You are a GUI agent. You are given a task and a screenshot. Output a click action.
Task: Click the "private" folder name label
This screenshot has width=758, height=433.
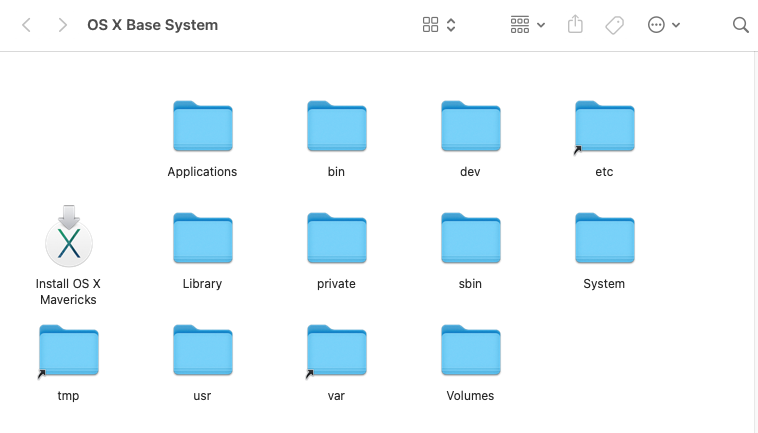pos(336,284)
